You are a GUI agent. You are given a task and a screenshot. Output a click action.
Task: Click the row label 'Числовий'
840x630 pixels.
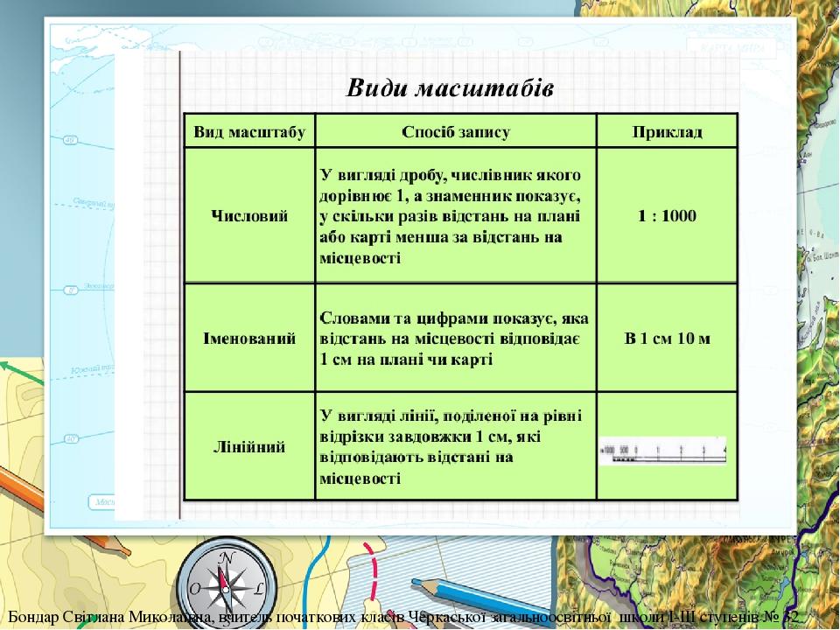click(x=249, y=216)
